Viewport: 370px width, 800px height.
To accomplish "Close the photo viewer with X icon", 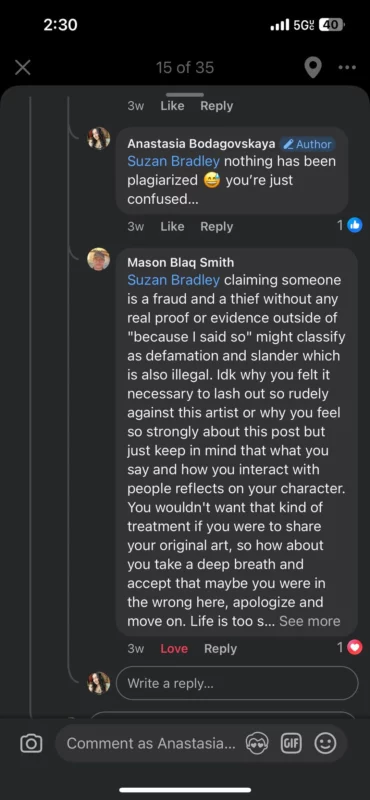I will [22, 67].
